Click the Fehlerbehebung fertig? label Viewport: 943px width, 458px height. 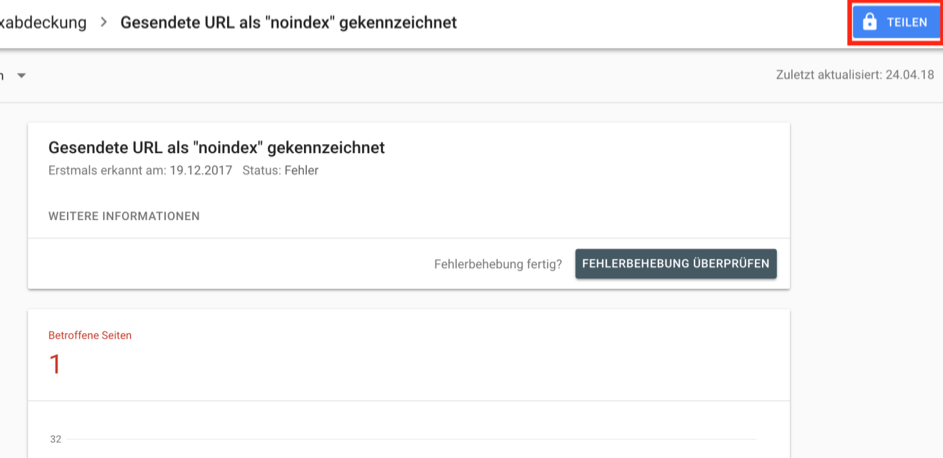498,264
